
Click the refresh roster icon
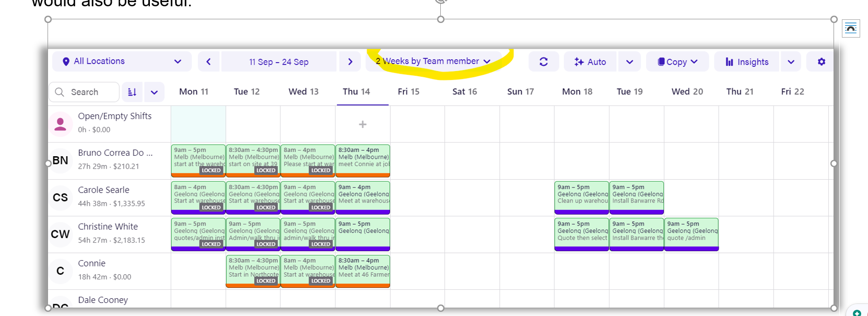click(x=543, y=62)
